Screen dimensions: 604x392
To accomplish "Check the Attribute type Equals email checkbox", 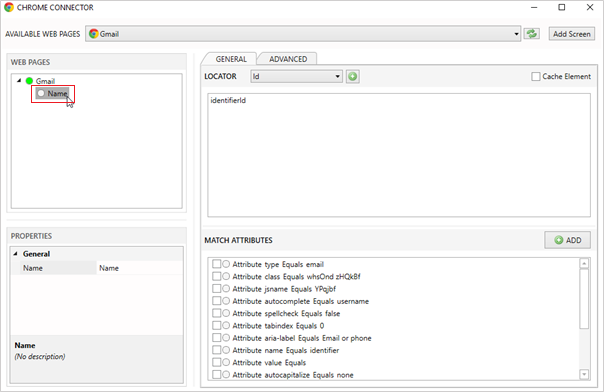I will pyautogui.click(x=216, y=264).
